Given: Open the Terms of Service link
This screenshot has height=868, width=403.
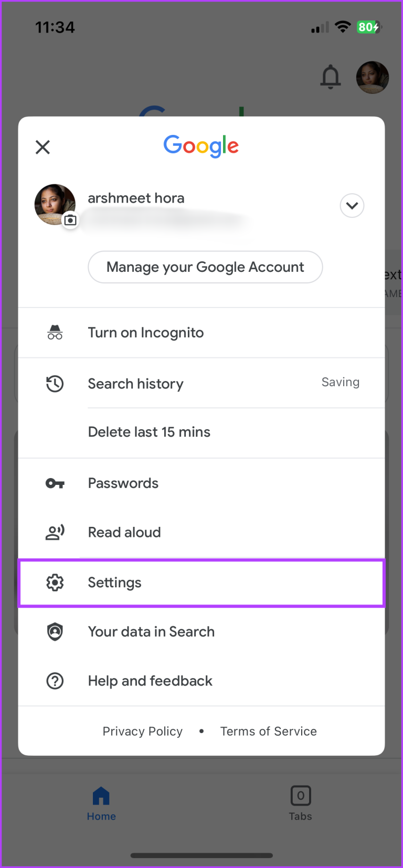Looking at the screenshot, I should (268, 731).
